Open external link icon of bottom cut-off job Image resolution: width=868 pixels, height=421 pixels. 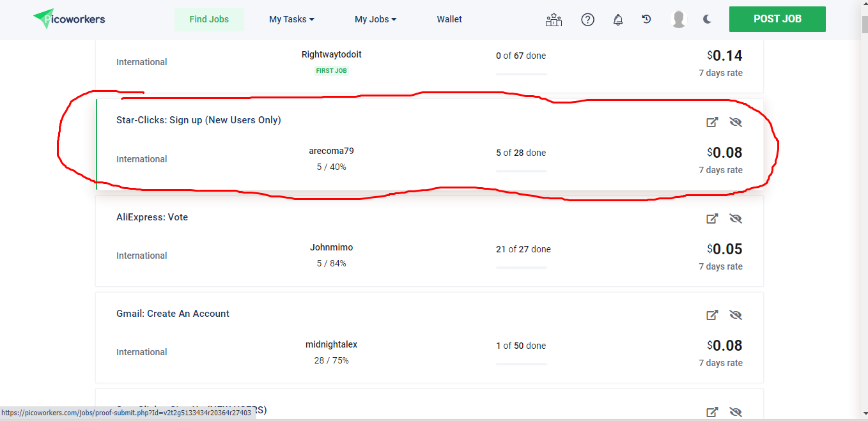click(712, 412)
